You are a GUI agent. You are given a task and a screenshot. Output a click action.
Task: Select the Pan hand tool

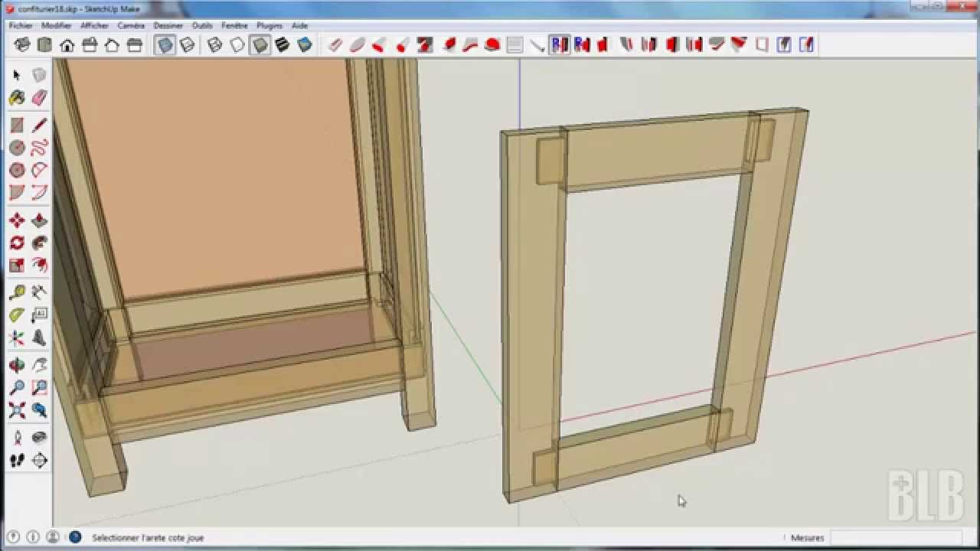point(39,365)
